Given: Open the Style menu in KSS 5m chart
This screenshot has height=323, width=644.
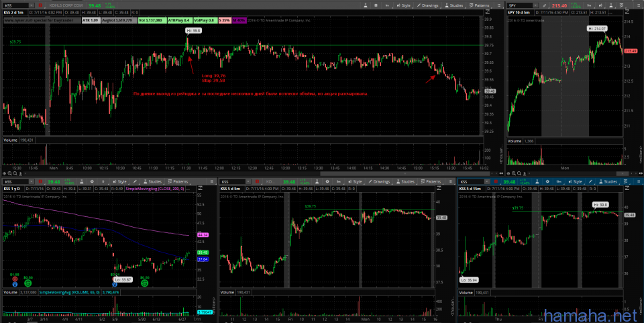Looking at the screenshot, I should [356, 181].
